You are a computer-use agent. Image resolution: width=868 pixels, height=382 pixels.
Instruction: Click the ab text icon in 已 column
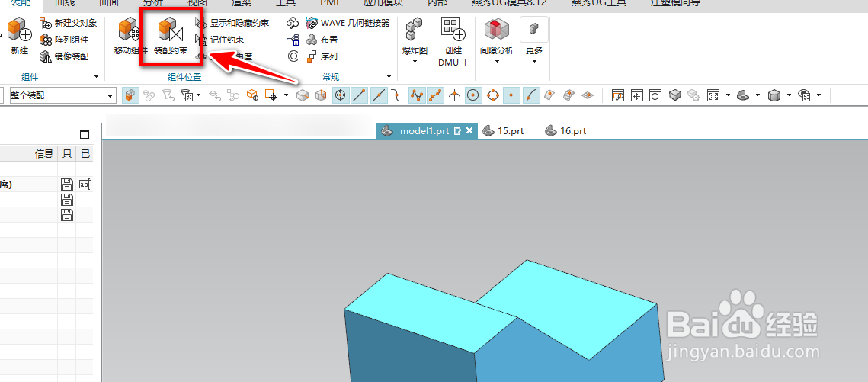coord(85,185)
